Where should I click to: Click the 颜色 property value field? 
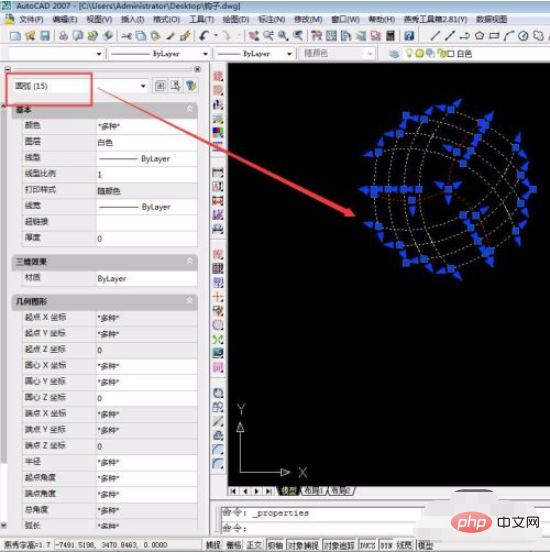click(147, 126)
